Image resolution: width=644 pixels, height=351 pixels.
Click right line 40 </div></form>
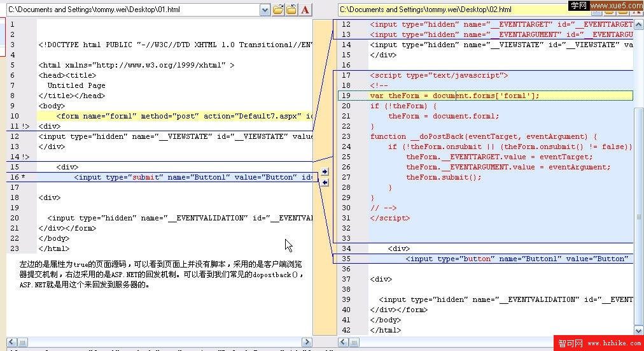(399, 310)
